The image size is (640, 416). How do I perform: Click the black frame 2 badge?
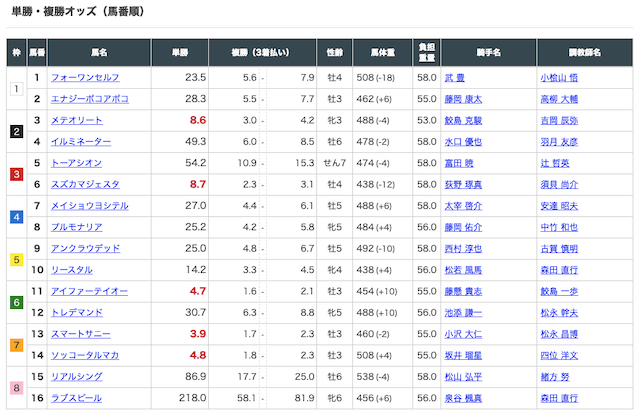16,131
